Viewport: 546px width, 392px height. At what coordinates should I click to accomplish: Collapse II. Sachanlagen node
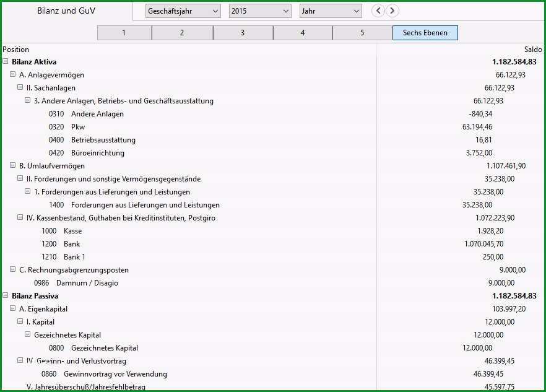click(x=20, y=87)
